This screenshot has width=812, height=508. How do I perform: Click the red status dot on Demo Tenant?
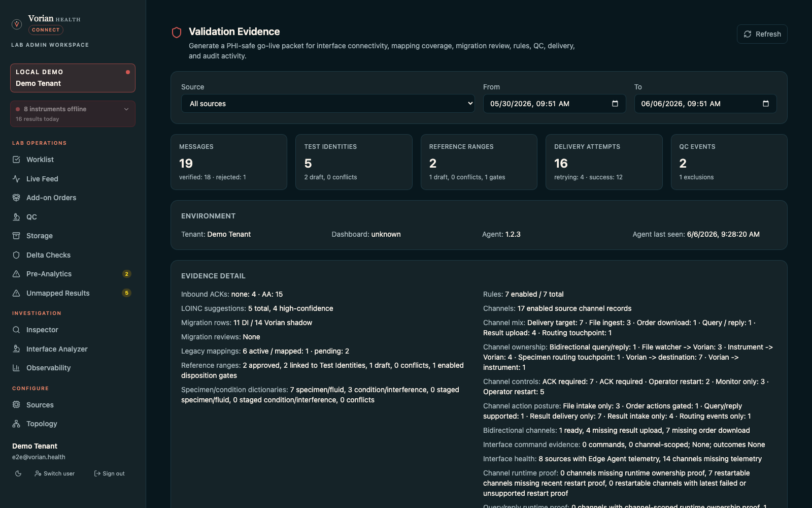click(128, 72)
